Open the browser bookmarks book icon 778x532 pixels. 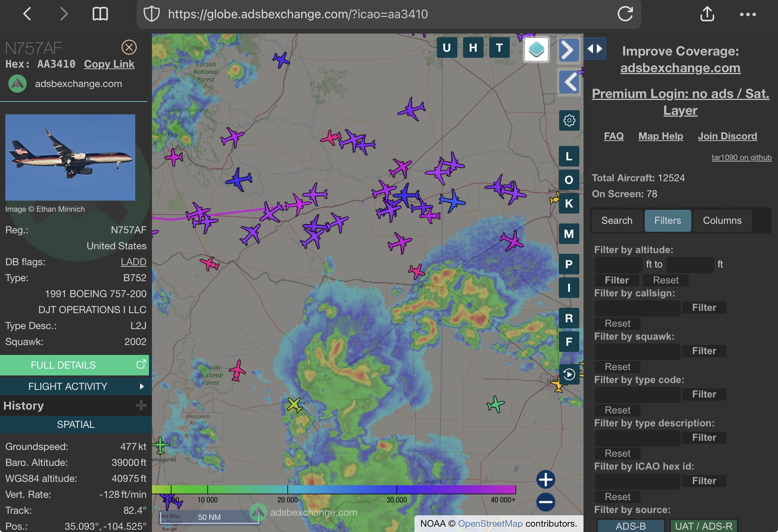100,14
